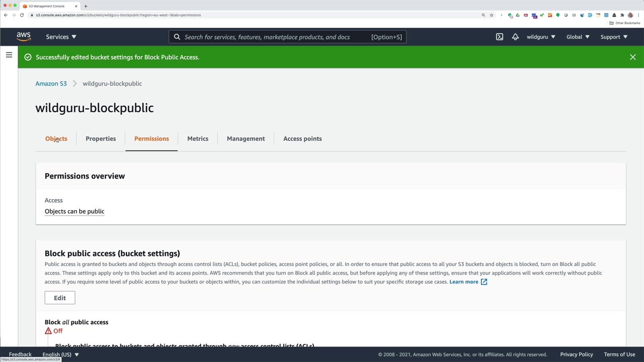Click the red warning icon next to Off
The width and height of the screenshot is (644, 362).
(x=48, y=331)
